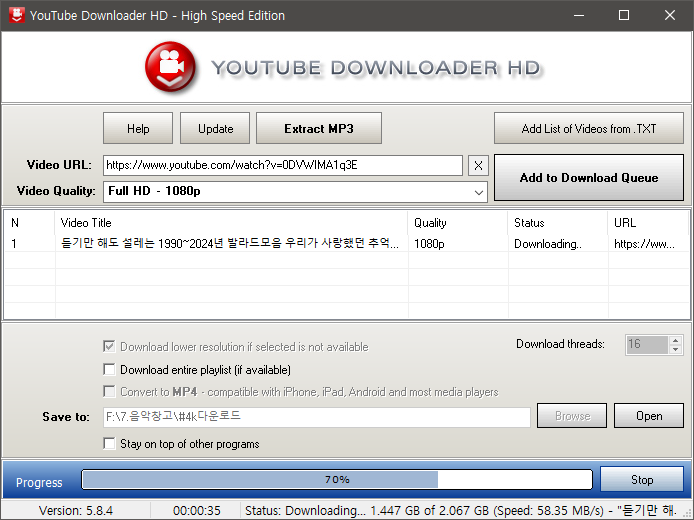
Task: Click the N column header
Action: pyautogui.click(x=29, y=223)
